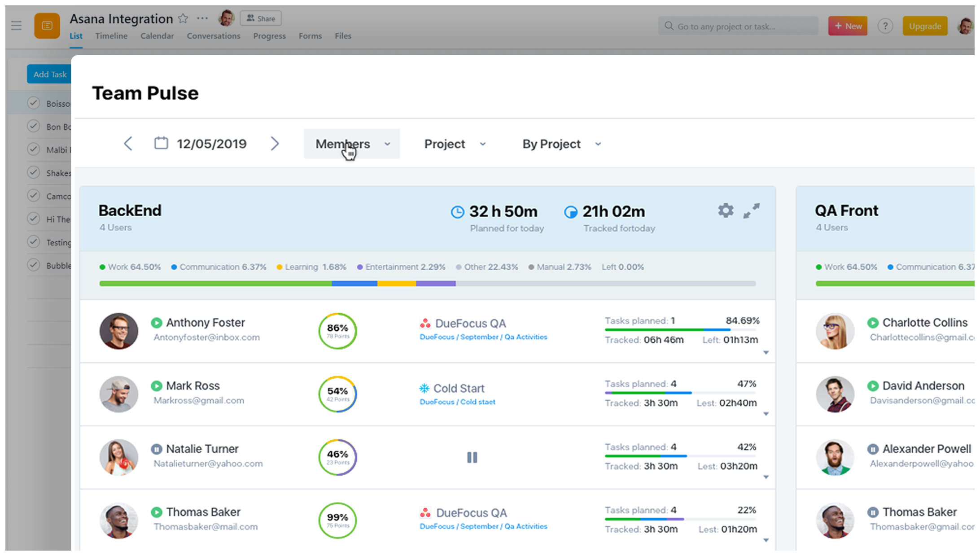Viewport: 980px width, 556px height.
Task: Switch to the Timeline tab
Action: 111,36
